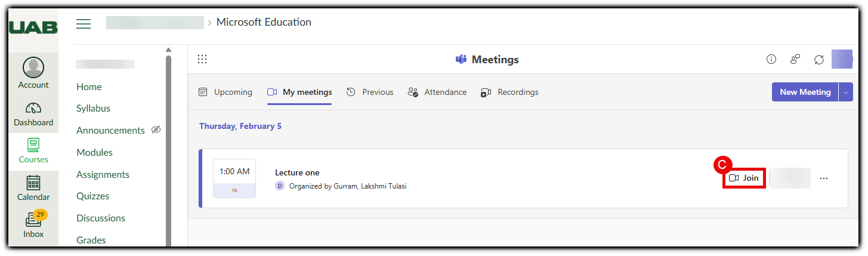Open the Calendar from sidebar
Screen dimensions: 868x256
(33, 188)
